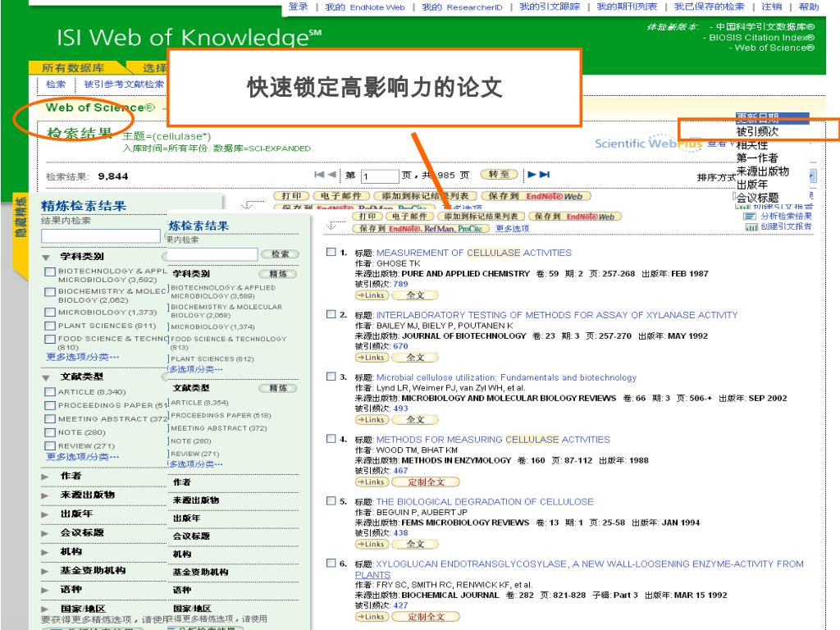The width and height of the screenshot is (840, 630).
Task: Select checkbox for result 1
Action: click(331, 252)
